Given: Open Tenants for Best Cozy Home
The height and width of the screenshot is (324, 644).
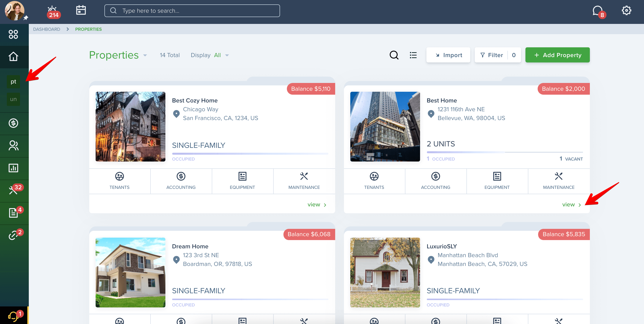Looking at the screenshot, I should [x=120, y=181].
